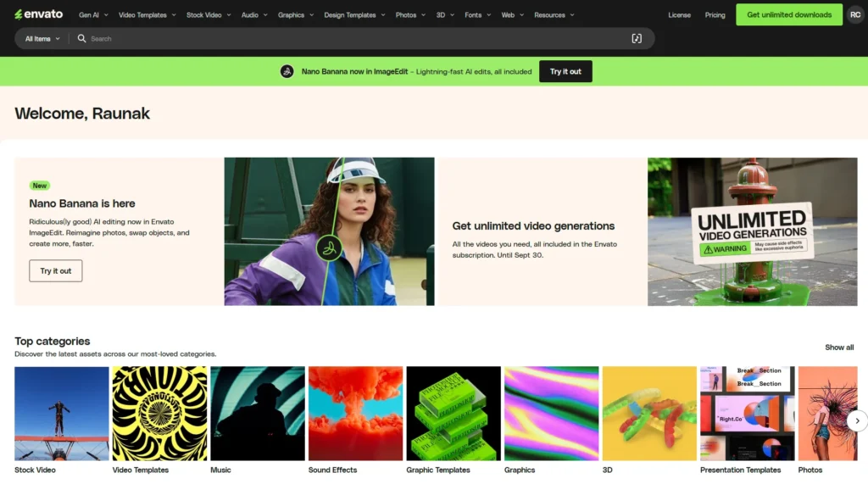The image size is (868, 495).
Task: Open the Resources dropdown menu
Action: [554, 15]
